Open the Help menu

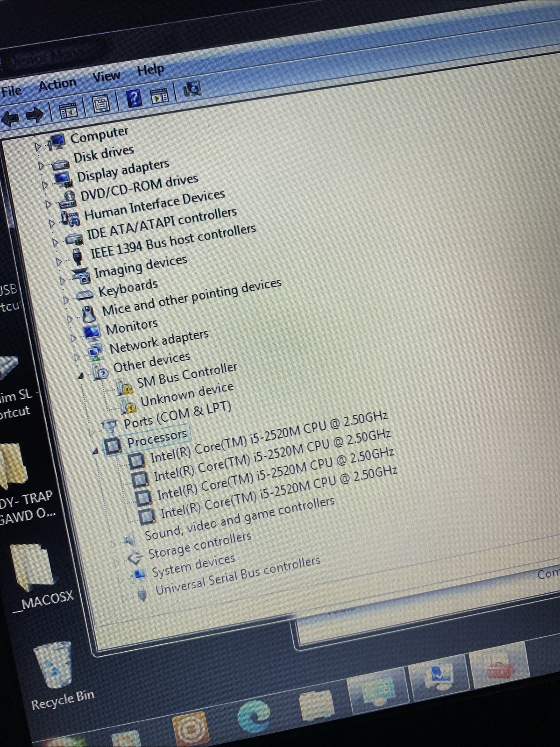pyautogui.click(x=150, y=70)
